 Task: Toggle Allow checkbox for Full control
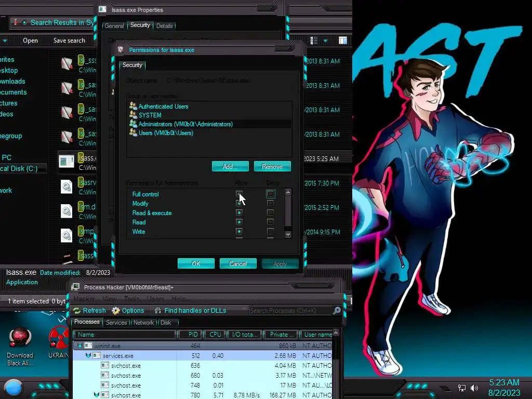tap(239, 194)
